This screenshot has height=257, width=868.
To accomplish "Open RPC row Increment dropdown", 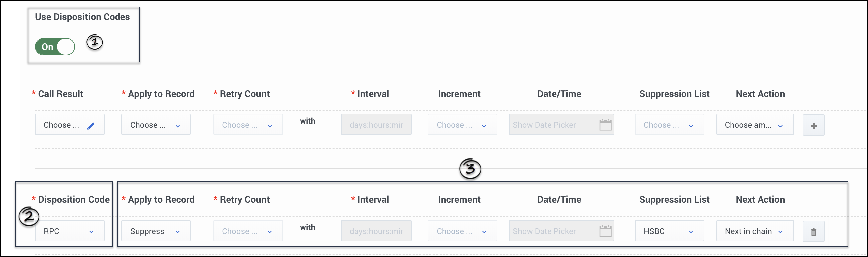I will click(462, 231).
